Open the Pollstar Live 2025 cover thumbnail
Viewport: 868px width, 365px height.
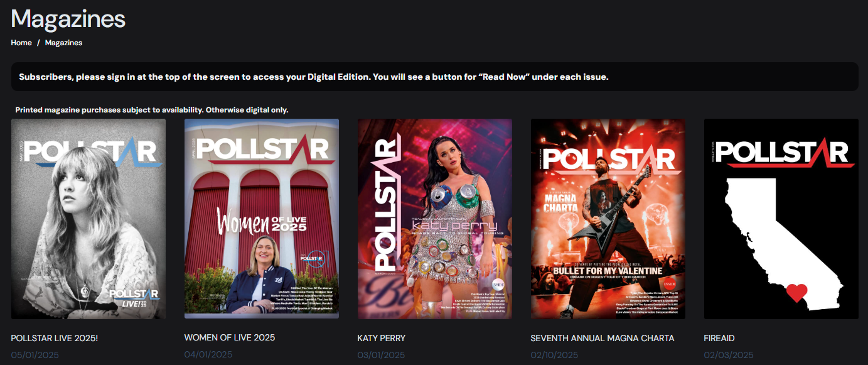88,219
